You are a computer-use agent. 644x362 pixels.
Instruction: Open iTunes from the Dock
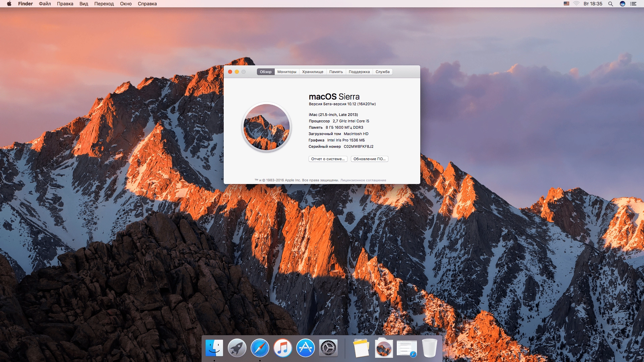click(282, 348)
